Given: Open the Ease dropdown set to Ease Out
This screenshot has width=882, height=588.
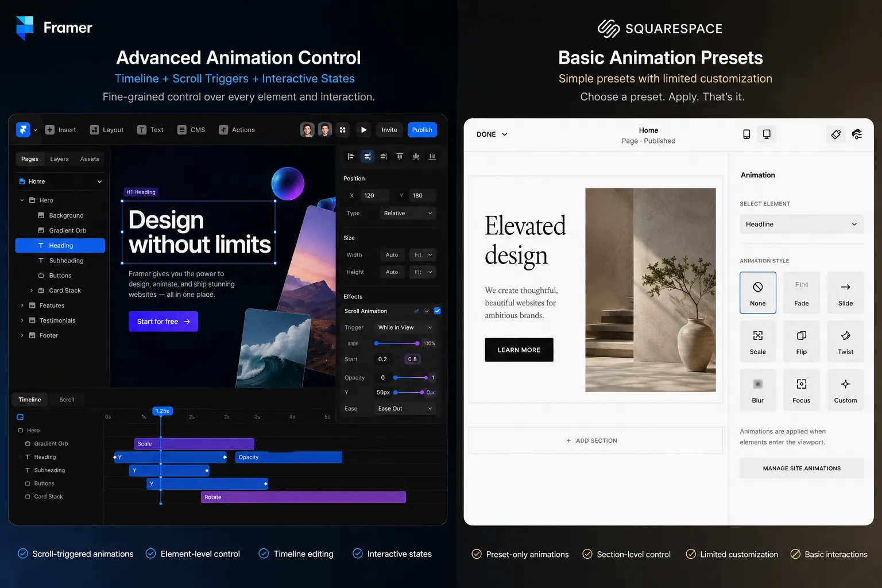Looking at the screenshot, I should pos(405,408).
